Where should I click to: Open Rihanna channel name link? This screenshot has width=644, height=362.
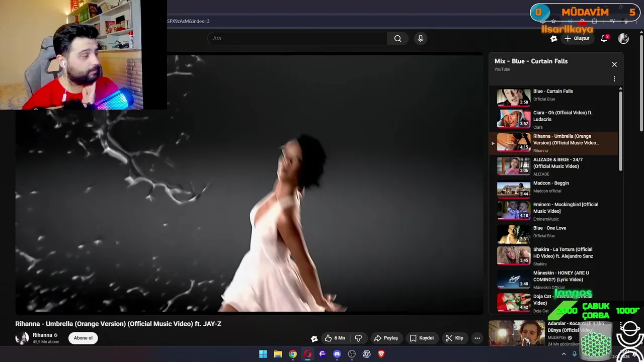click(x=42, y=335)
